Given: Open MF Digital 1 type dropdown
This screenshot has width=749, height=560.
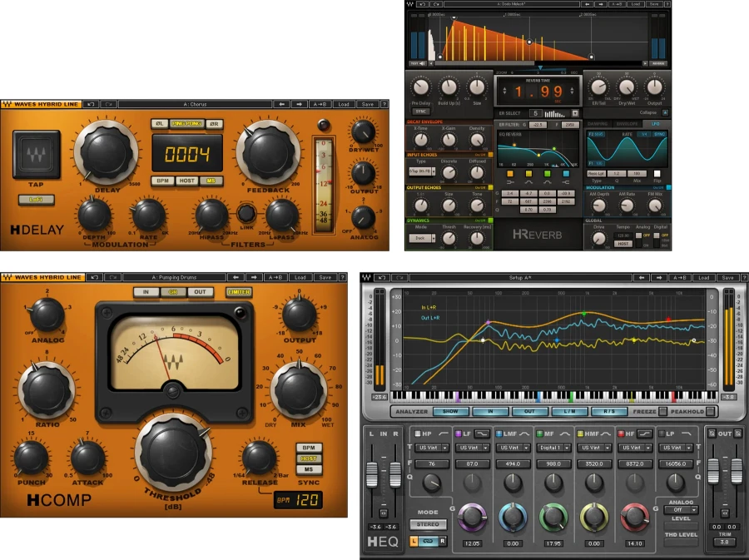Looking at the screenshot, I should click(x=553, y=448).
